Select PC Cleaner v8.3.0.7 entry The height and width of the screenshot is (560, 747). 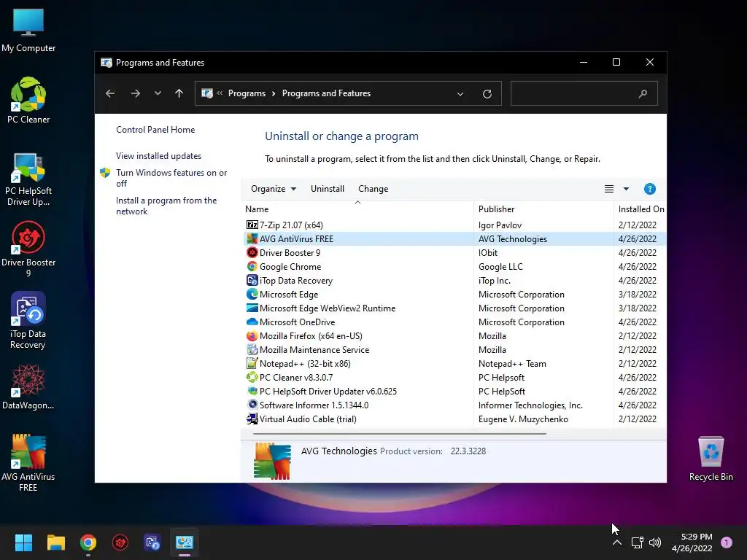click(x=454, y=377)
